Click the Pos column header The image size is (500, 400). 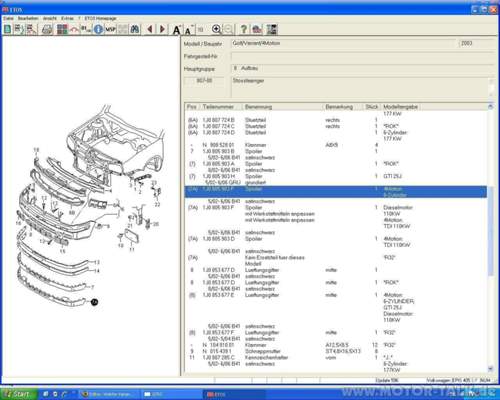point(192,107)
